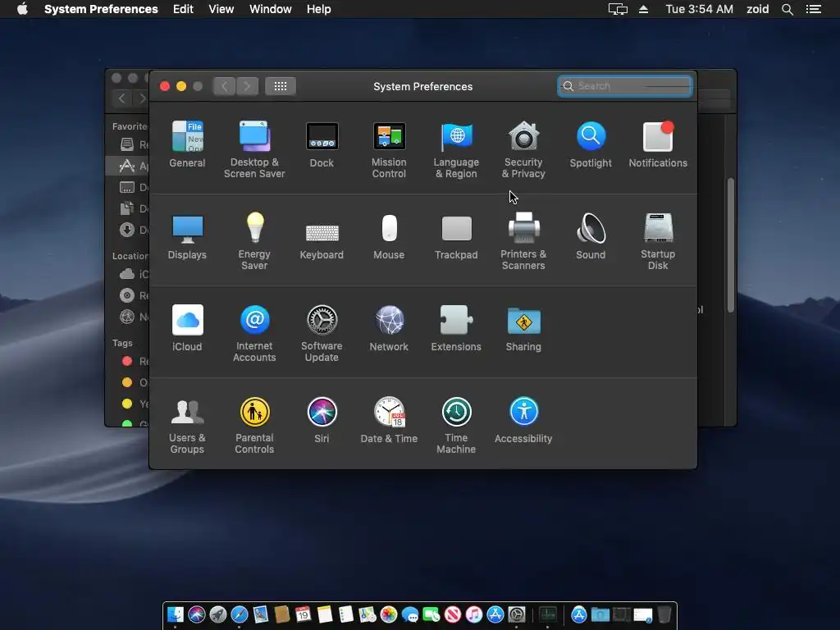Open the View menu
The height and width of the screenshot is (630, 840).
221,9
